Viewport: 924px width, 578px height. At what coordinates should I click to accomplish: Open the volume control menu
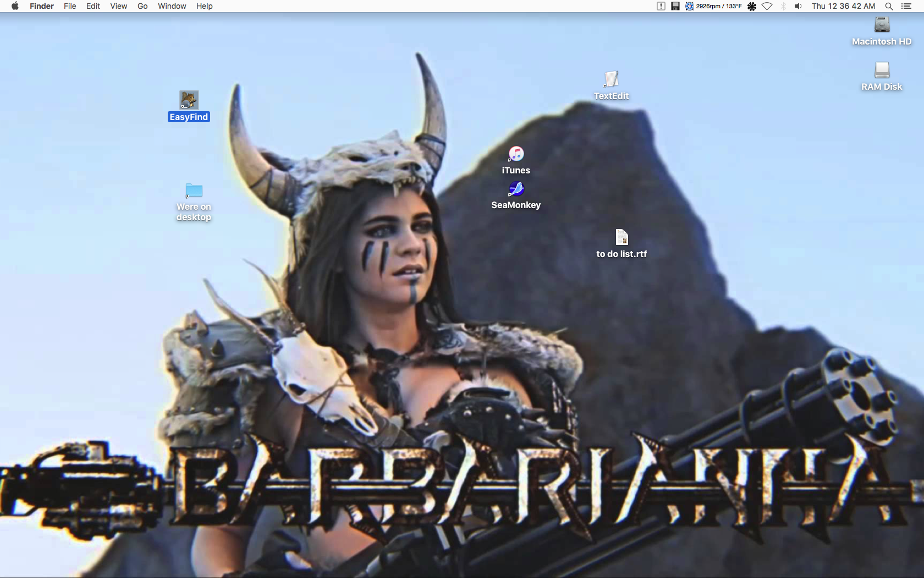[x=798, y=6]
